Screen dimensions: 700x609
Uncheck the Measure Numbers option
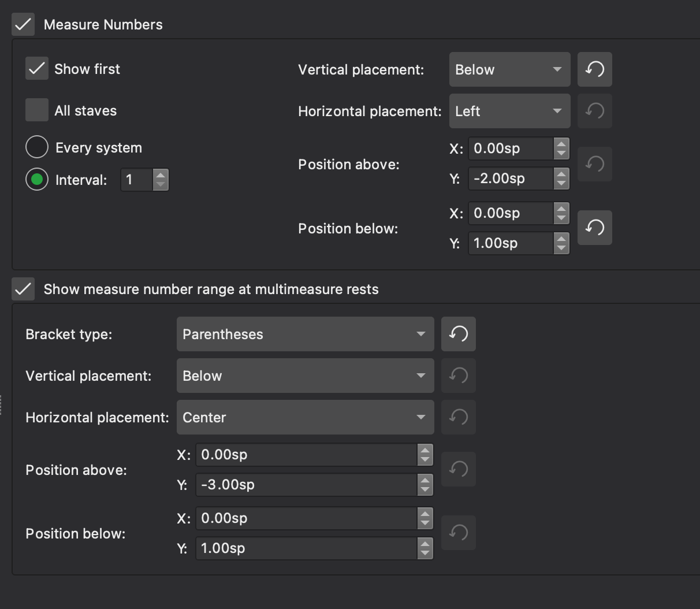23,24
